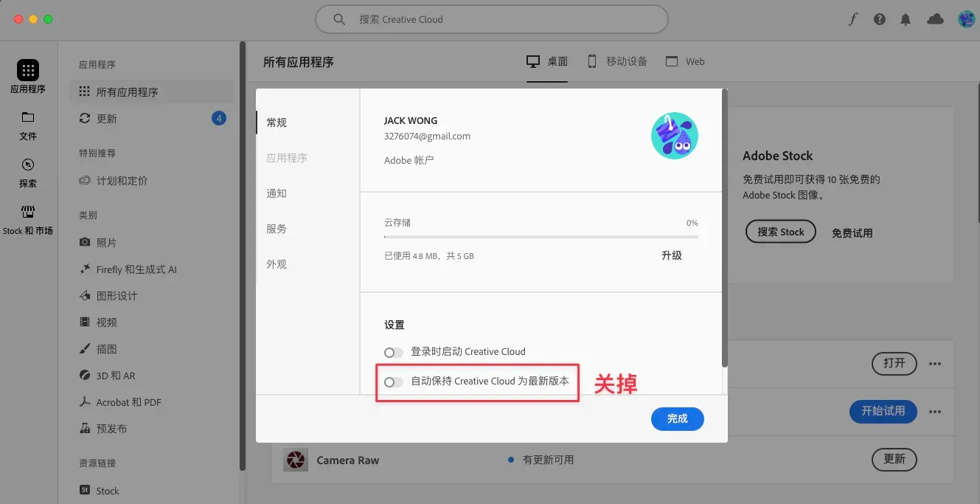Open the account avatar in top bar

pyautogui.click(x=967, y=20)
